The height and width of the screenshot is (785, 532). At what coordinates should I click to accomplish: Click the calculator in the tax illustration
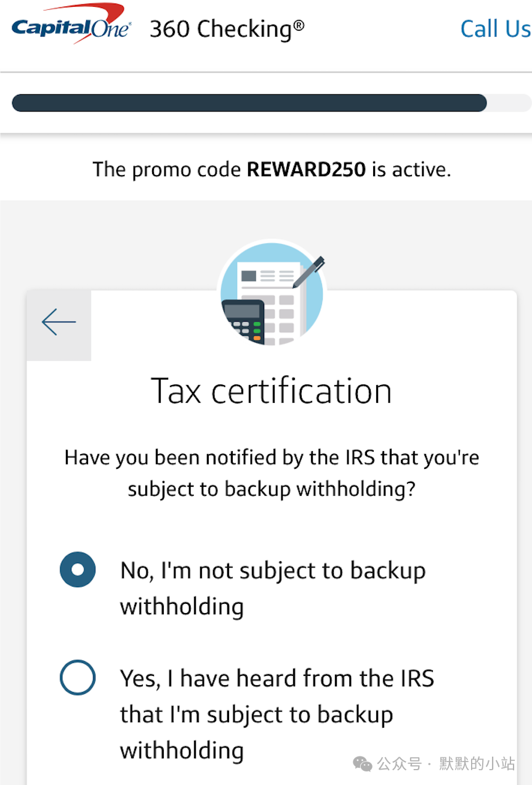click(243, 321)
